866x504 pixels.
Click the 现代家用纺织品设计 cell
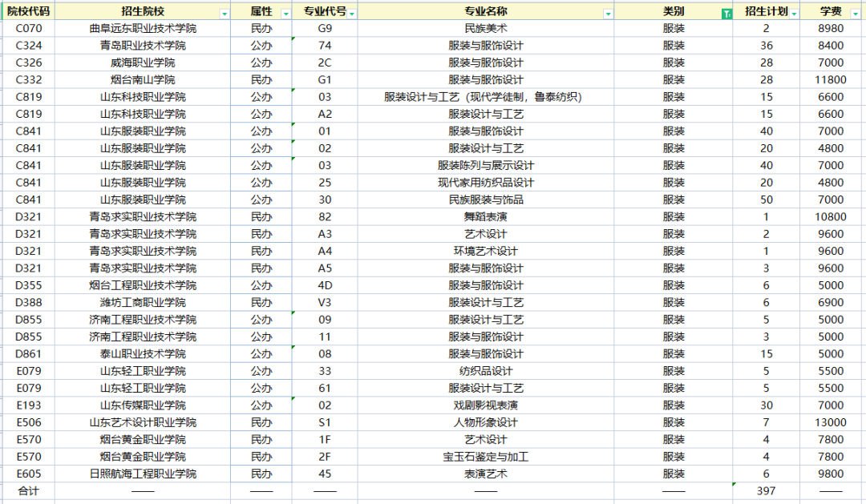click(x=485, y=182)
